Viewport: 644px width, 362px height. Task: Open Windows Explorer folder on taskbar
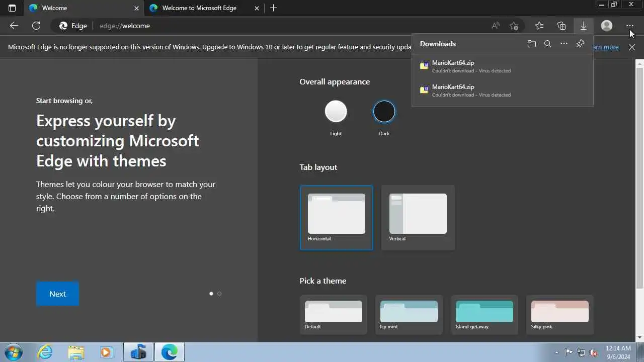coord(76,352)
